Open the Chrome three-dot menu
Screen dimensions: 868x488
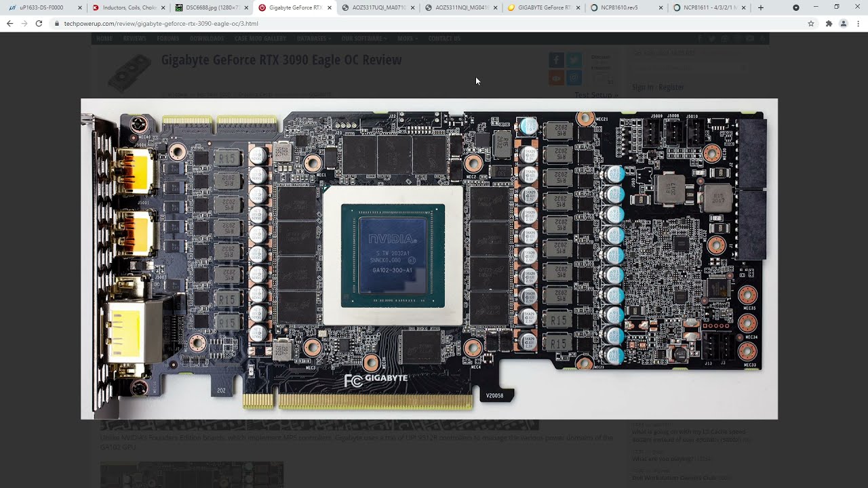(x=858, y=23)
